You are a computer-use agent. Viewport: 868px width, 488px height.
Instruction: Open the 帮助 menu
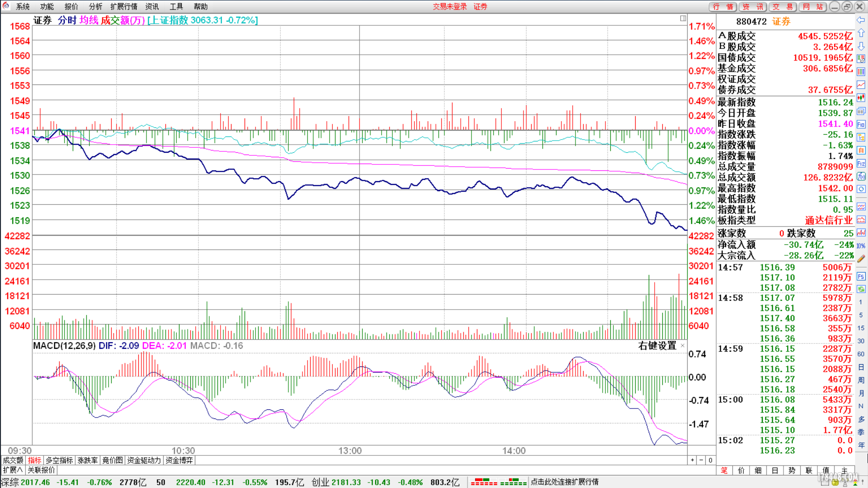click(x=201, y=6)
